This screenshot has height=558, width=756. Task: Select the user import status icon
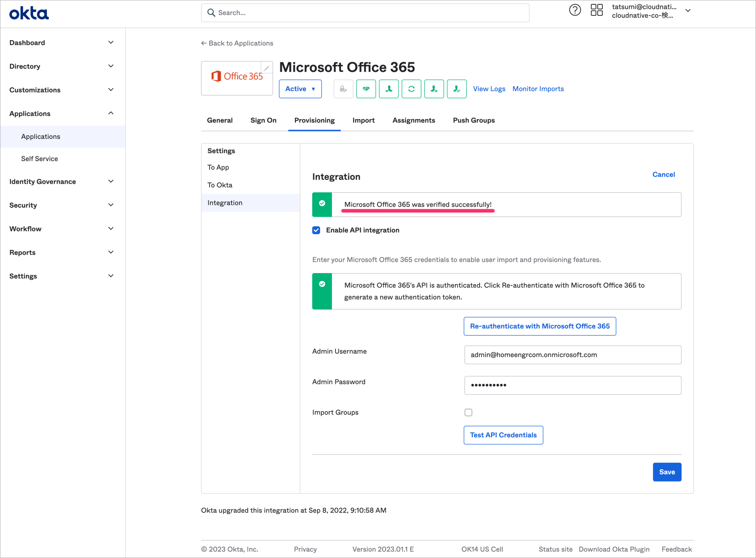pos(389,89)
